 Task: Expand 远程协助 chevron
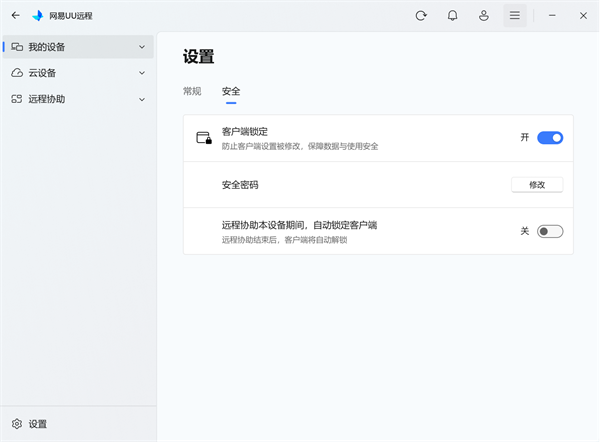point(142,99)
